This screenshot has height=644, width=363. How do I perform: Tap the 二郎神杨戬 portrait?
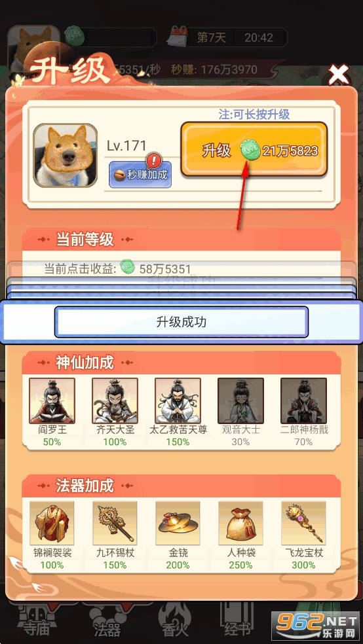(x=303, y=401)
